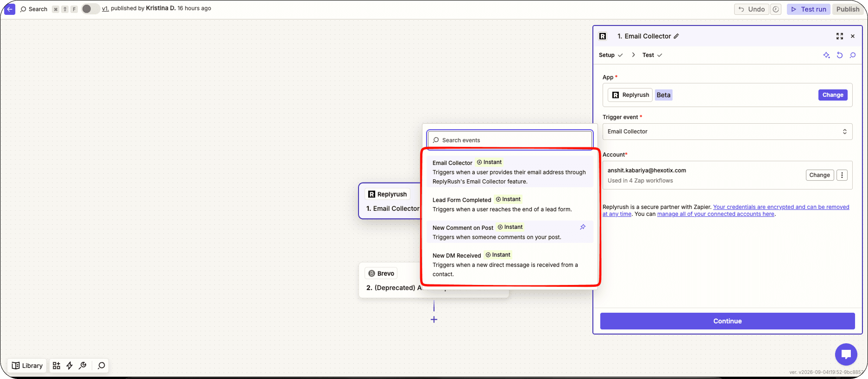Click the Replyrush app chip in App field
The image size is (868, 379).
click(630, 95)
